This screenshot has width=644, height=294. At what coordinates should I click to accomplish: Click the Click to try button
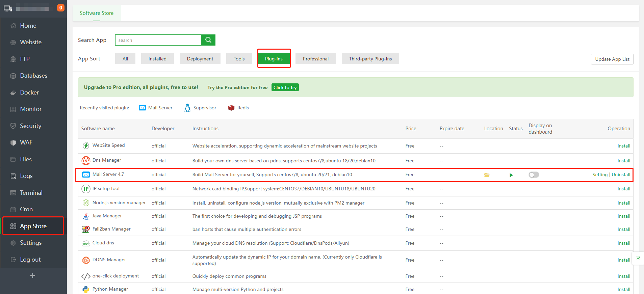point(285,87)
